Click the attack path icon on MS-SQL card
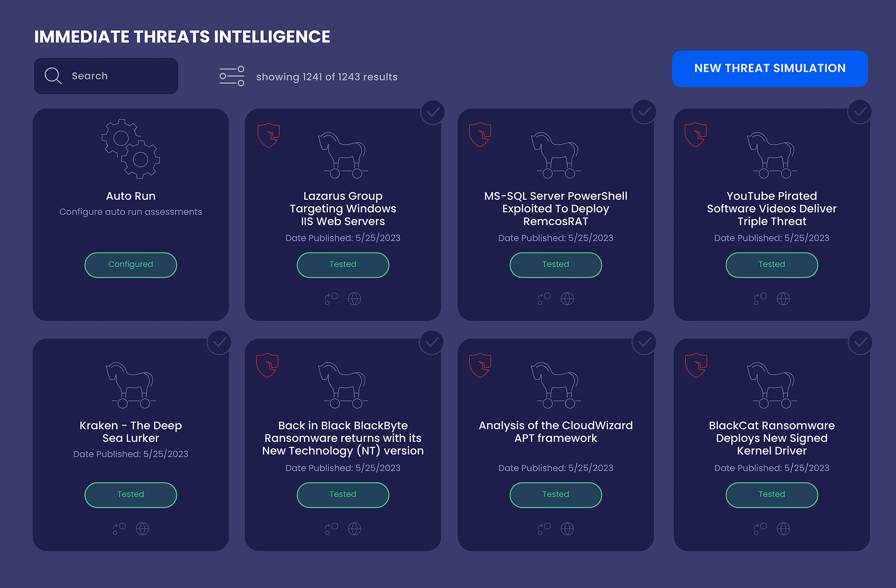The height and width of the screenshot is (588, 896). tap(544, 299)
